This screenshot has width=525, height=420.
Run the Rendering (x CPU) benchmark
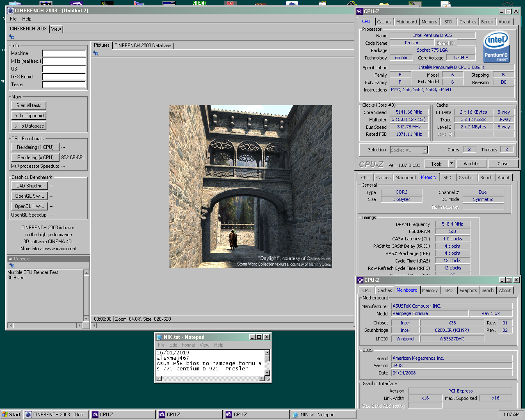click(35, 157)
